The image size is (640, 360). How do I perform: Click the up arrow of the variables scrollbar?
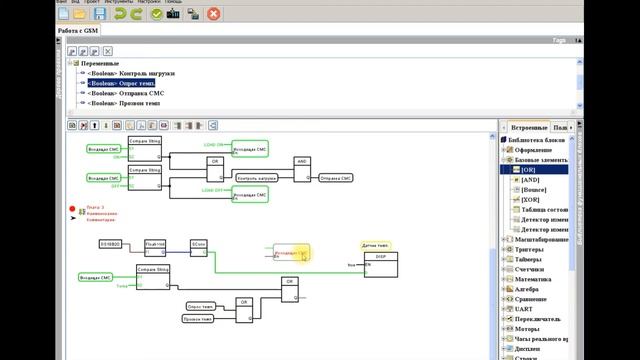click(x=579, y=62)
